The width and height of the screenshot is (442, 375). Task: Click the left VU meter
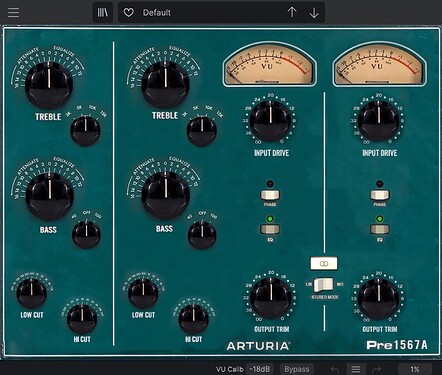[x=269, y=64]
